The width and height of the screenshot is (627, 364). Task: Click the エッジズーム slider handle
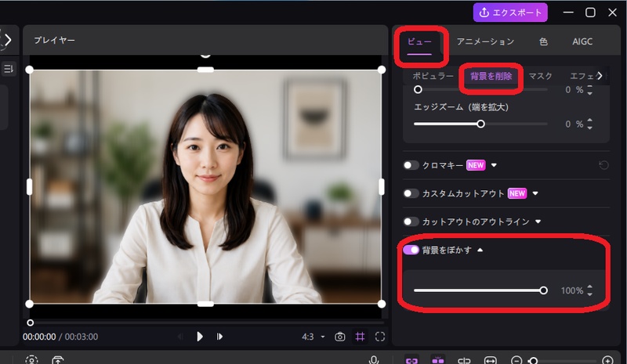(481, 124)
